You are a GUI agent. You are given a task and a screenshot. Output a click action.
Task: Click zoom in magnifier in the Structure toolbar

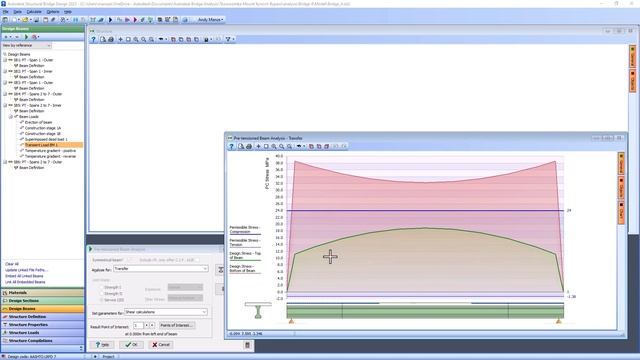tap(136, 40)
